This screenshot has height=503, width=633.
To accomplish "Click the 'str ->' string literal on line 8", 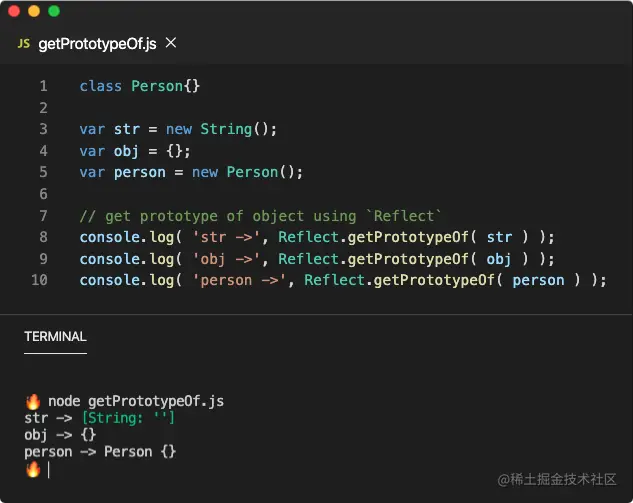I will (x=226, y=237).
